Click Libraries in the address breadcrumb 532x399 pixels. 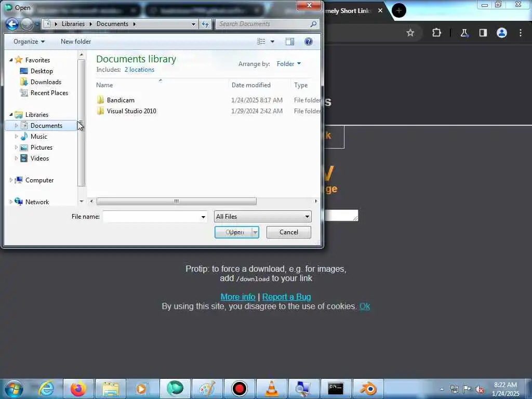[73, 24]
